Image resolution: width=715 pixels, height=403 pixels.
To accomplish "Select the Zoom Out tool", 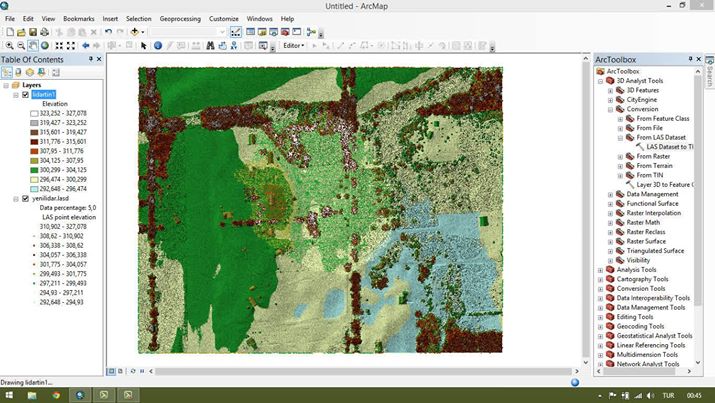I will point(21,46).
